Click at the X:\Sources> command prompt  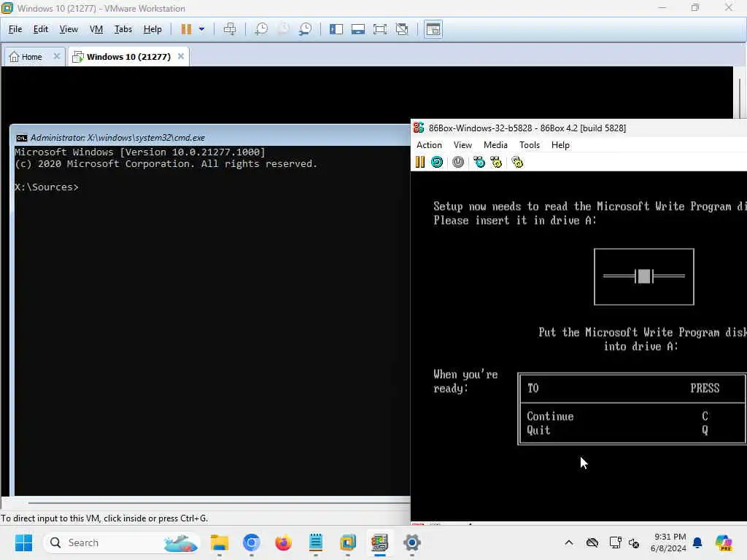(47, 187)
